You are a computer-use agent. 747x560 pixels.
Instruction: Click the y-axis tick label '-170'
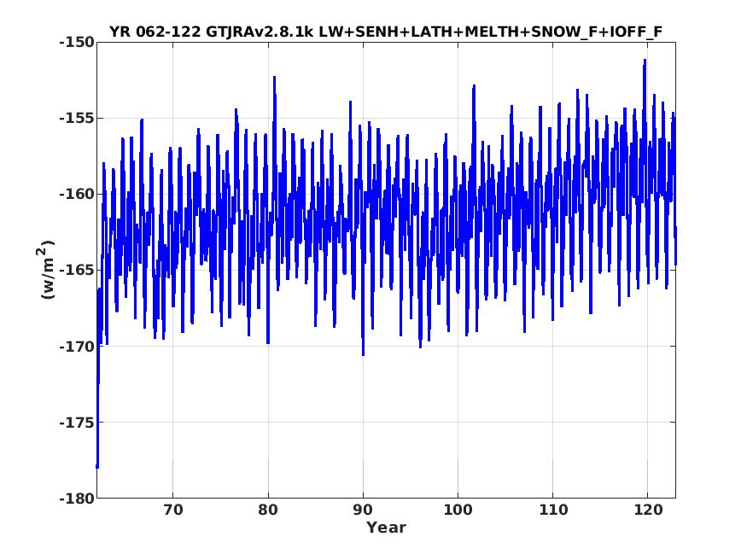tap(77, 347)
